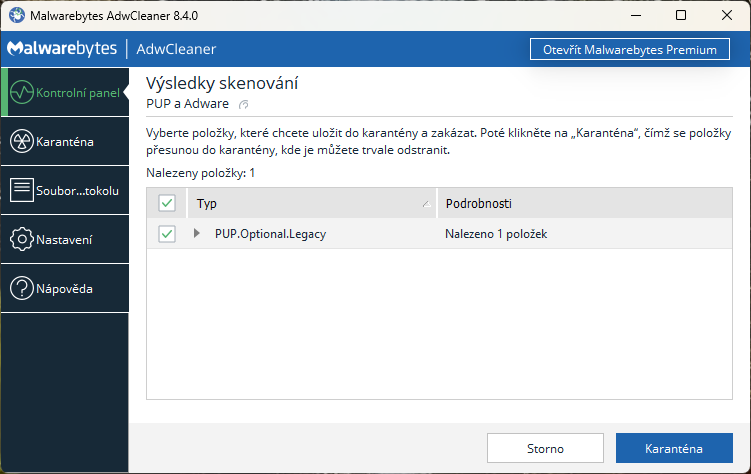This screenshot has width=751, height=474.
Task: Maximize the AdwCleaner window
Action: point(681,15)
